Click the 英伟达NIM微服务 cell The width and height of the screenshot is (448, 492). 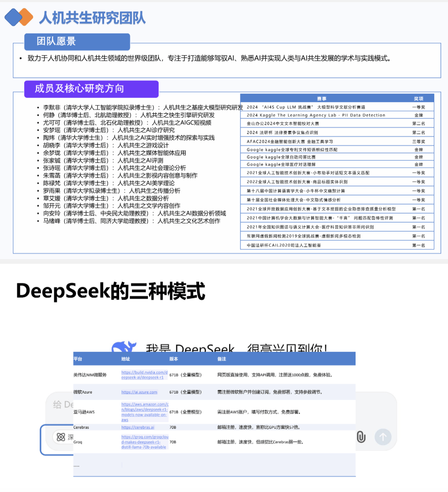[x=90, y=375]
